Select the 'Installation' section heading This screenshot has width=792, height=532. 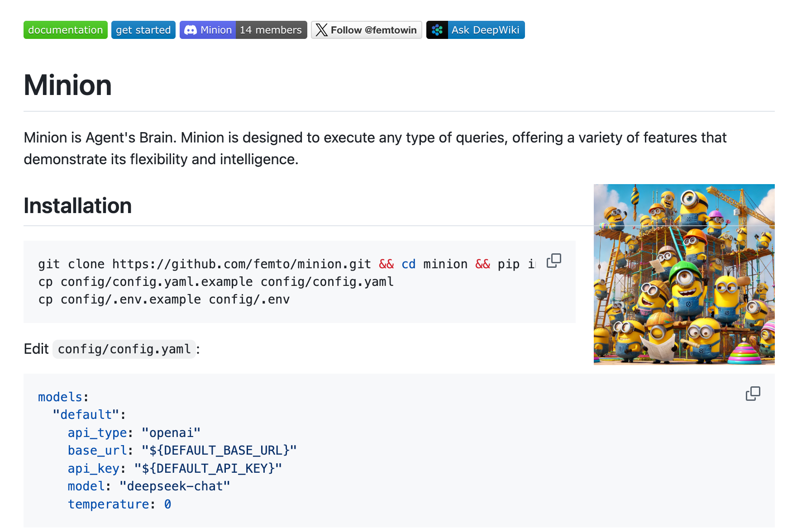coord(77,206)
